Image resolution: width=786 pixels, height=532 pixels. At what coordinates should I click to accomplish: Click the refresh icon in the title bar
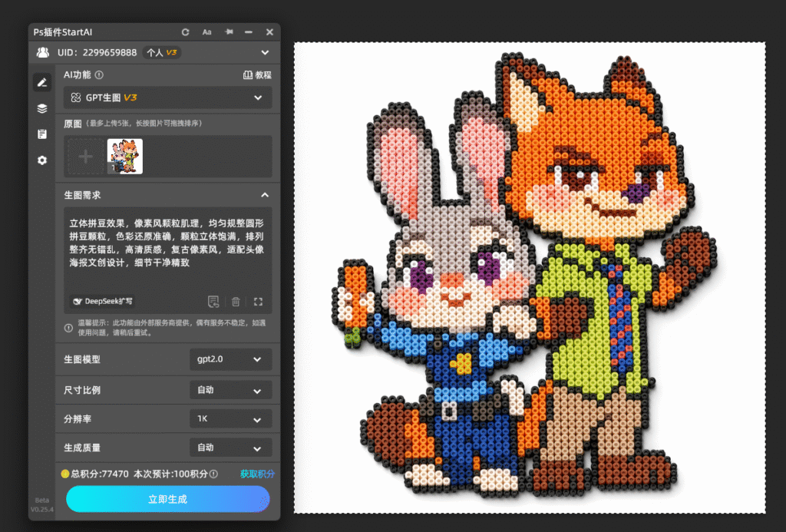coord(186,32)
